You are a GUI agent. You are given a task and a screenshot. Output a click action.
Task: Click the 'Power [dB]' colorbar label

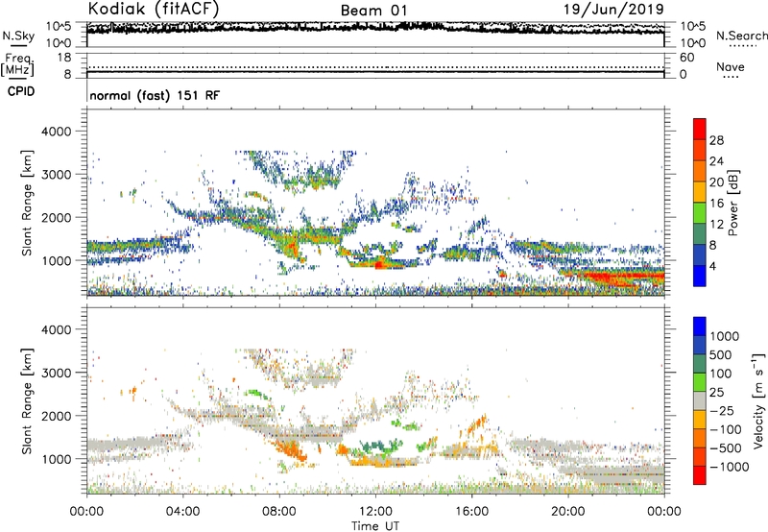click(733, 203)
